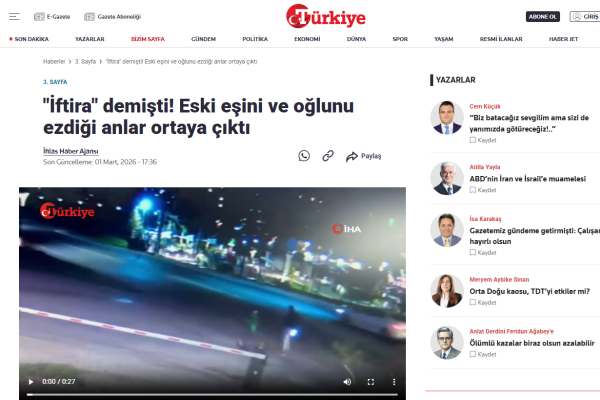The width and height of the screenshot is (600, 400).
Task: Open Cem Küçük's profile photo
Action: coord(447,118)
